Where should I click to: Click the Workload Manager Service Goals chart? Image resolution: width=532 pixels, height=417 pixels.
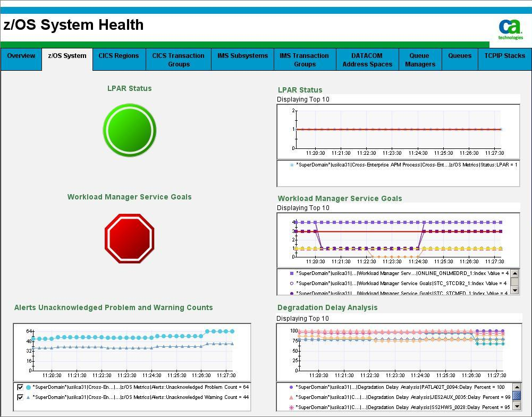click(398, 240)
